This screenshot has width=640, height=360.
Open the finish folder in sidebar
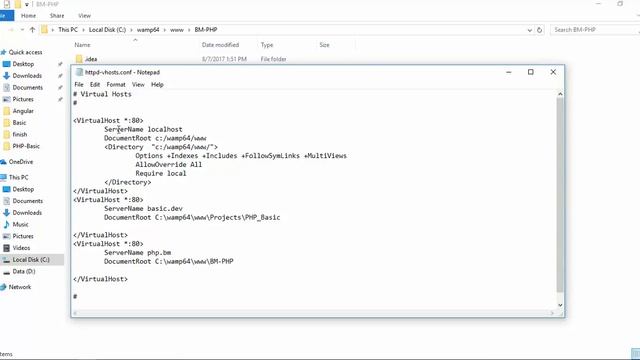click(x=20, y=134)
